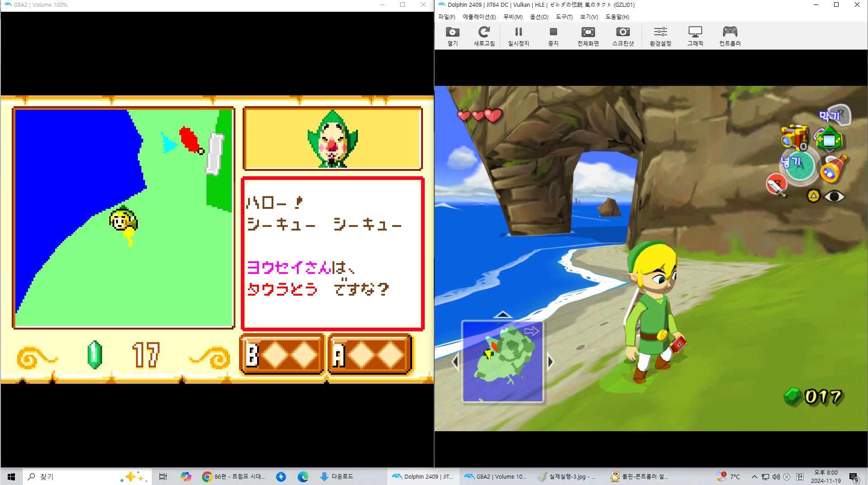Viewport: 868px width, 485px height.
Task: Click the A button slot in GBA2 window
Action: tap(369, 354)
